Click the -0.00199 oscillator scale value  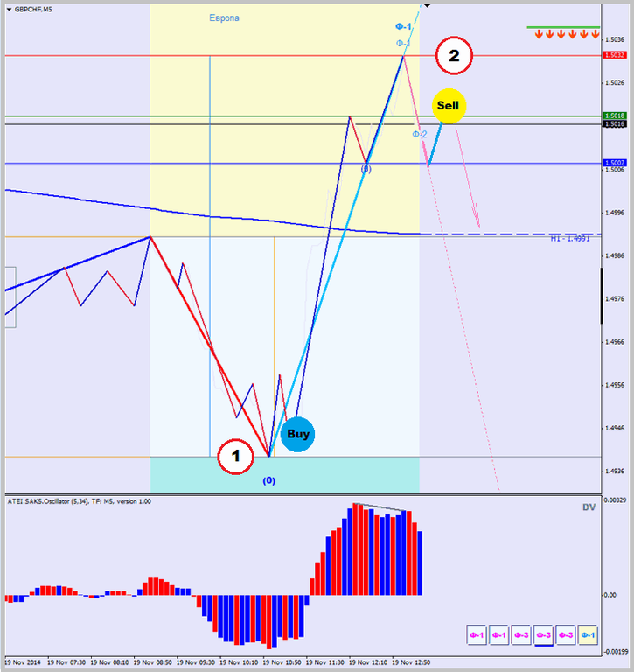615,651
